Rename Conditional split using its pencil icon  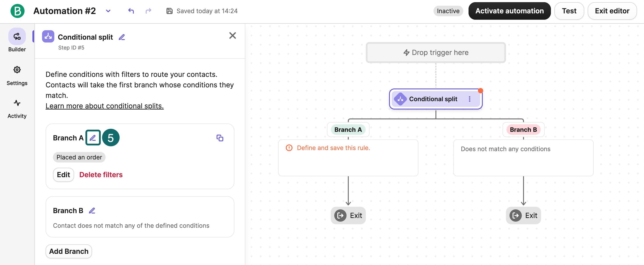tap(122, 37)
